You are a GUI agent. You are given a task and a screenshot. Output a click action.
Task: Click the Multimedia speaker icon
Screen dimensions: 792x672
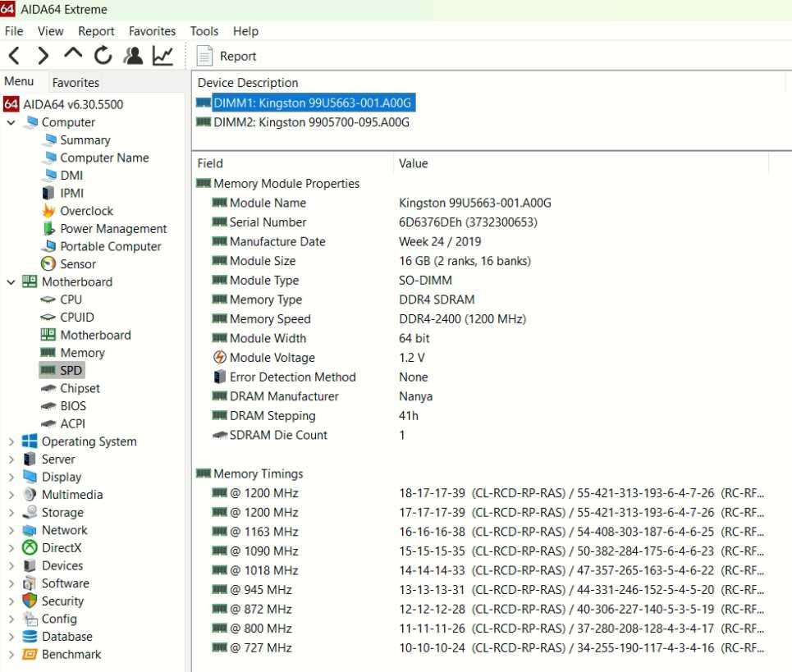[x=30, y=494]
